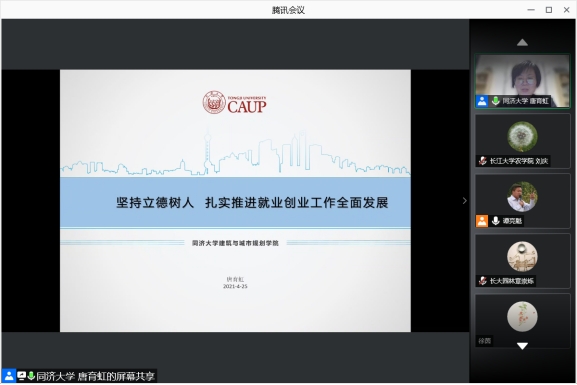This screenshot has height=385, width=577.
Task: Click the muted mic icon beside 长江大学农学院
Action: [x=483, y=161]
